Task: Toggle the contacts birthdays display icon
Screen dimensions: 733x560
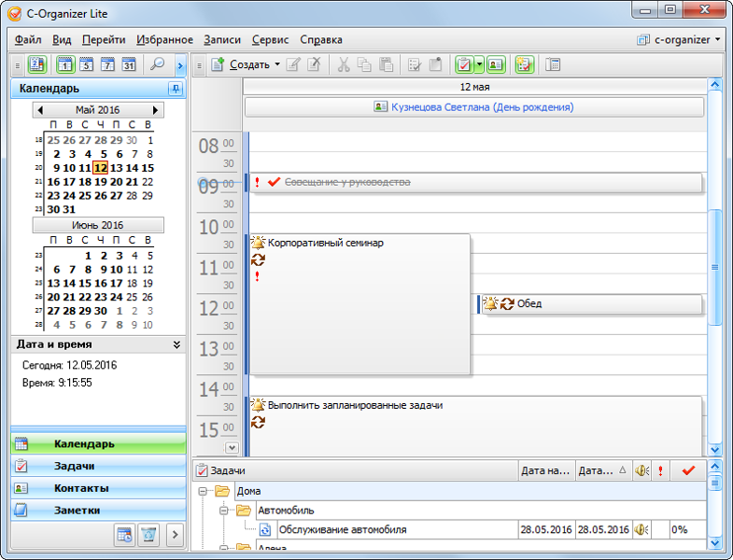Action: [496, 64]
